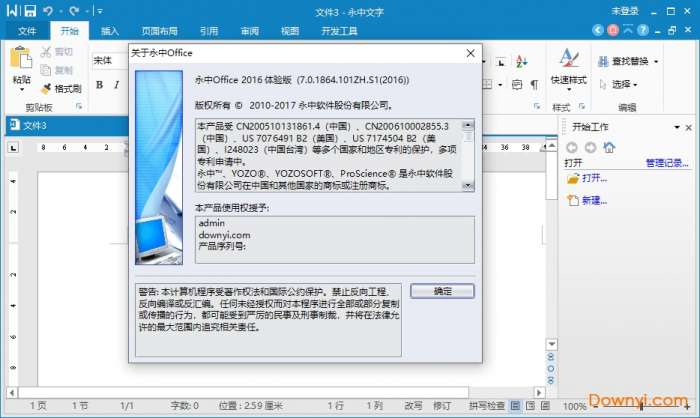This screenshot has width=700, height=418.
Task: Click the Cut (剪切) scissors icon
Action: tap(46, 52)
